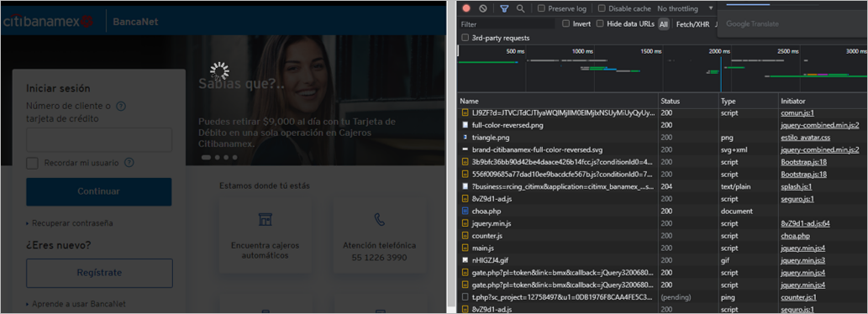Select the main.js request row
This screenshot has height=314, width=868.
tap(663, 248)
